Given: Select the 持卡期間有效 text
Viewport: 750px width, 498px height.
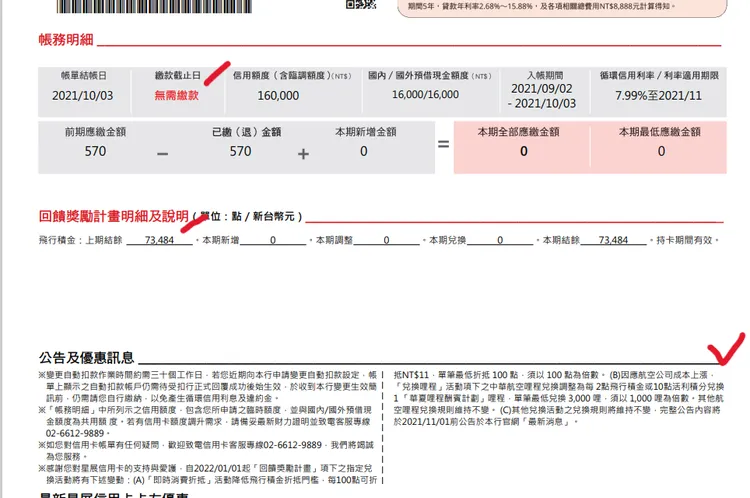Looking at the screenshot, I should 684,240.
